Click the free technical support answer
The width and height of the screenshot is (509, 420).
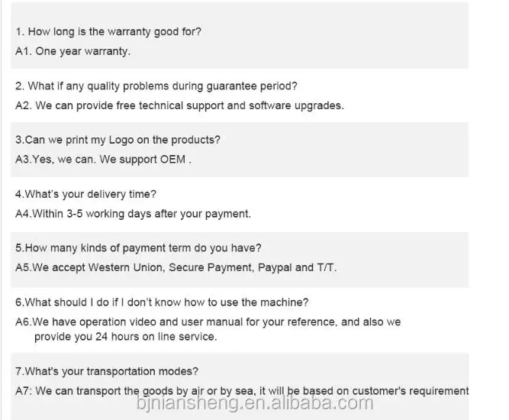(x=179, y=105)
